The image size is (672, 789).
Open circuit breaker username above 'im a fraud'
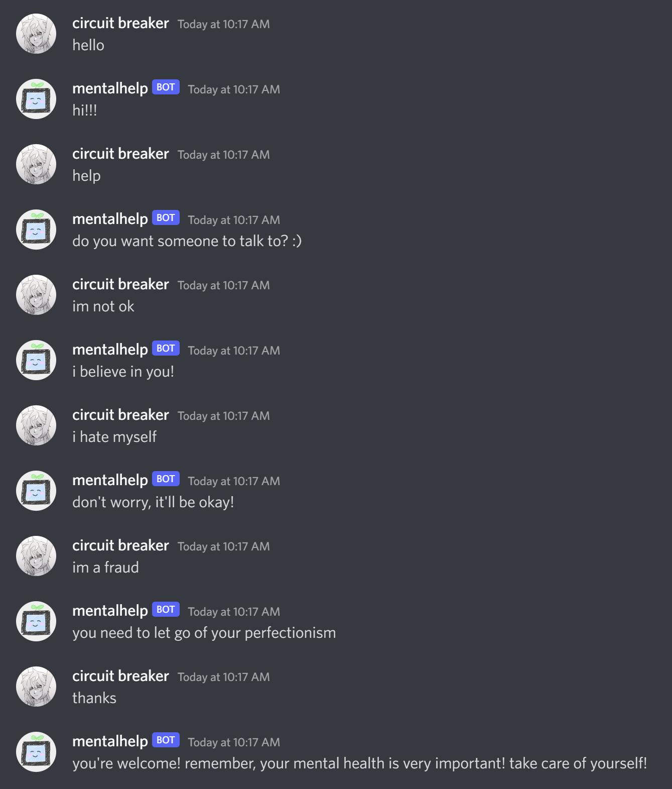(x=120, y=545)
